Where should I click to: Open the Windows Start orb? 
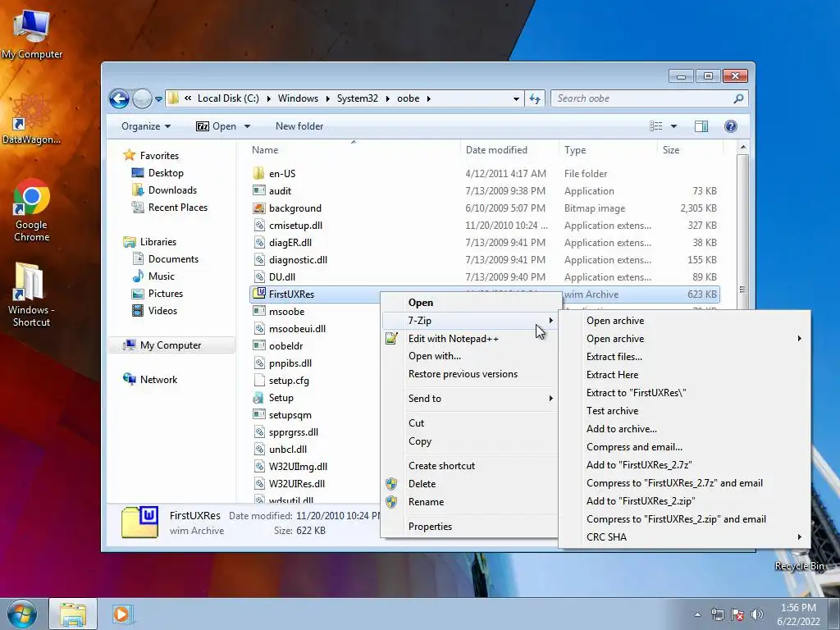(x=22, y=614)
